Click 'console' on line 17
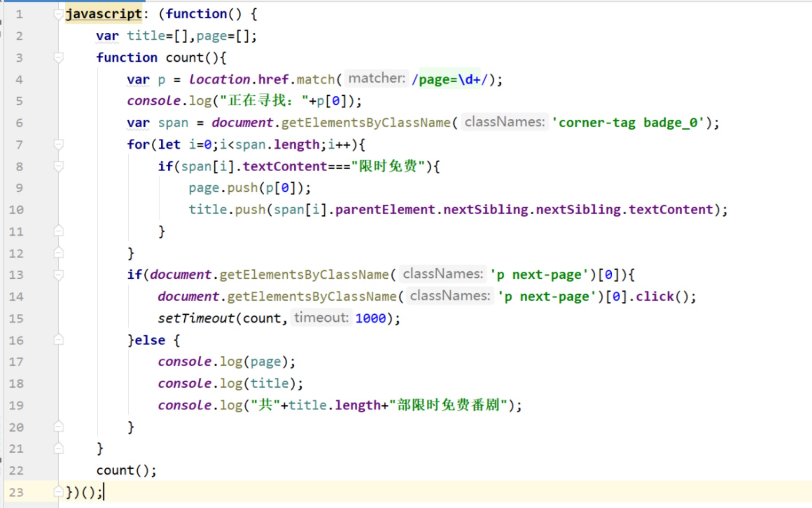Screen dimensions: 812x508 click(x=185, y=362)
